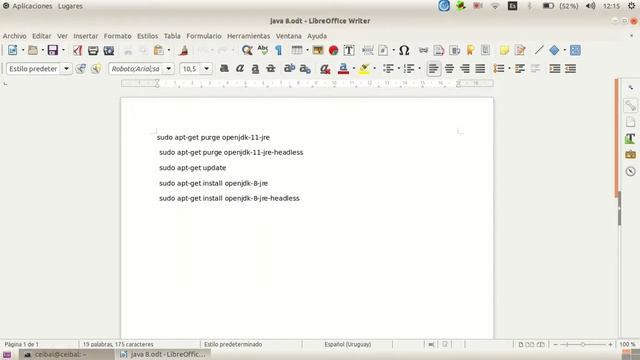Expand table insert dropdown arrow

pos(307,50)
